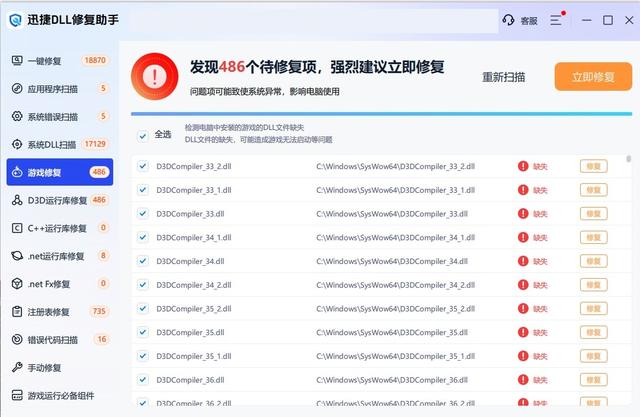Uncheck D3DCompiler_33_1.dll checkbox
The height and width of the screenshot is (417, 640).
142,190
